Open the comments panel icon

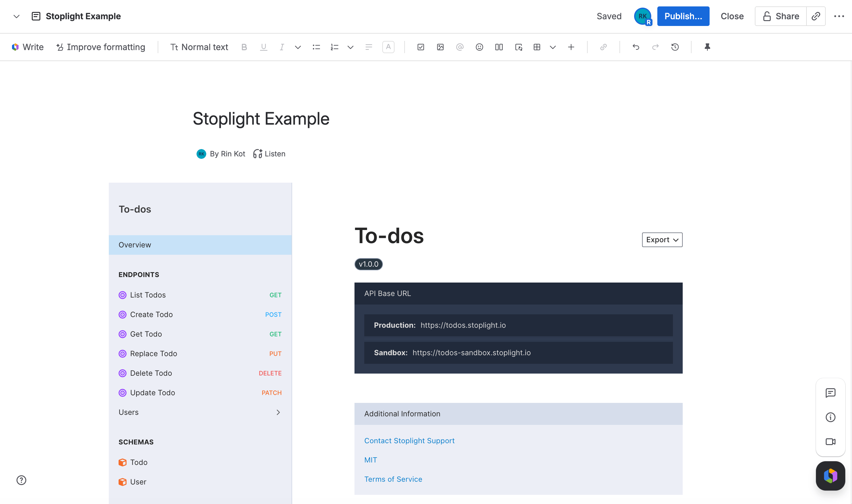(830, 393)
